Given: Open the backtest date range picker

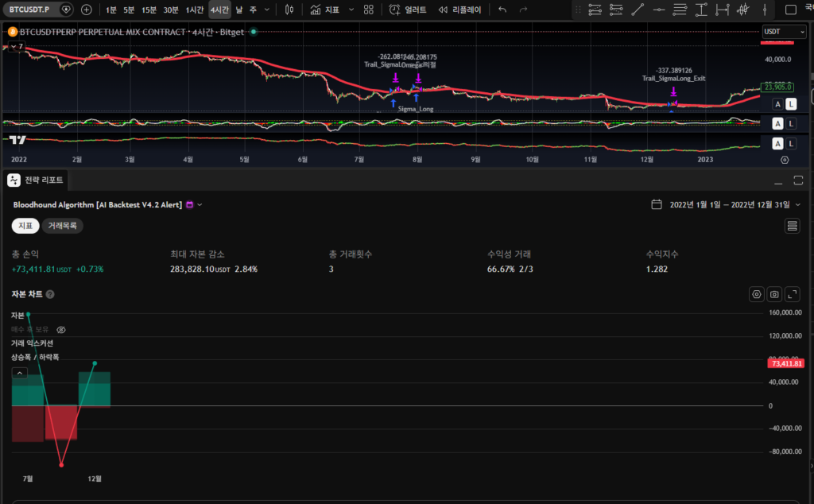Looking at the screenshot, I should pyautogui.click(x=722, y=204).
